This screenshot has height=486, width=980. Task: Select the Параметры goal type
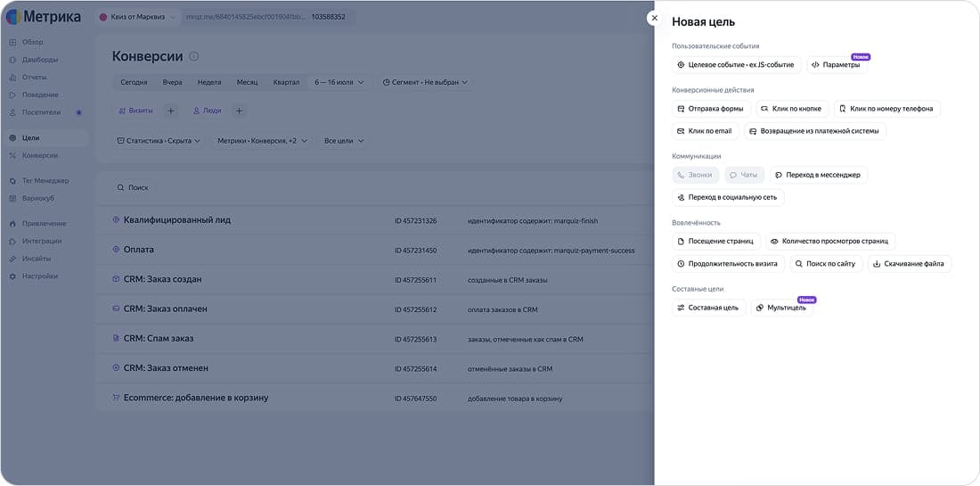pos(837,64)
